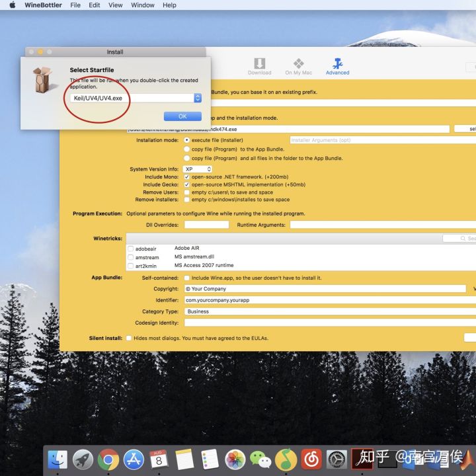Select the Advanced toolbar tab

tap(337, 67)
